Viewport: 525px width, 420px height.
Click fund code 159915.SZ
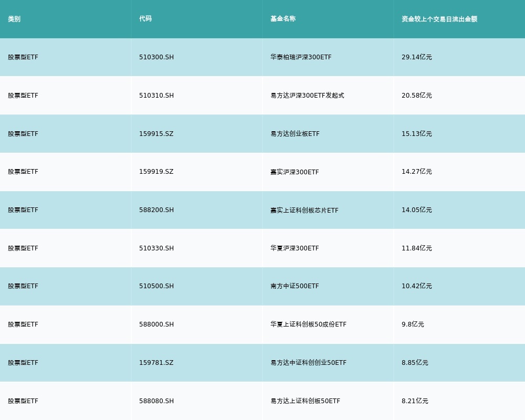(156, 134)
